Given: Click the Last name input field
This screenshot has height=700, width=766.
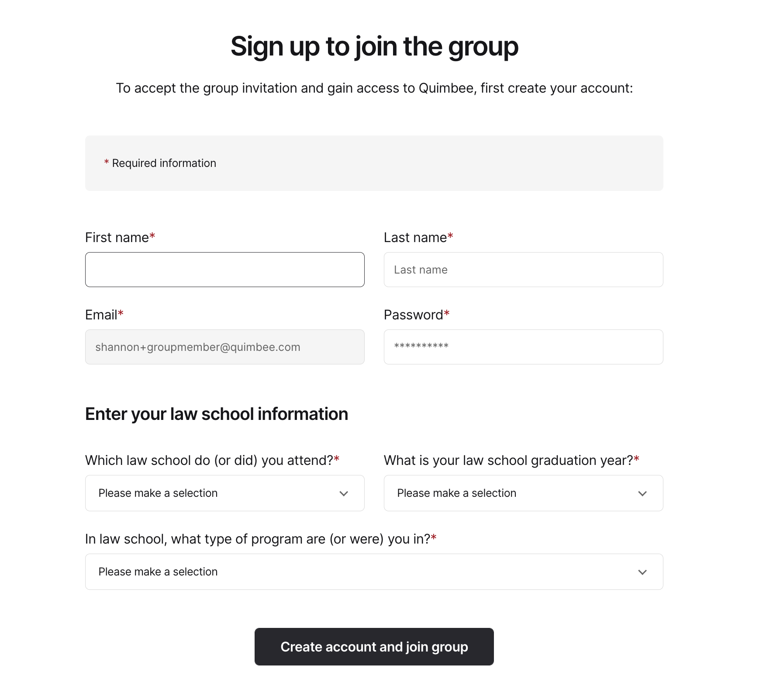Looking at the screenshot, I should (x=523, y=269).
